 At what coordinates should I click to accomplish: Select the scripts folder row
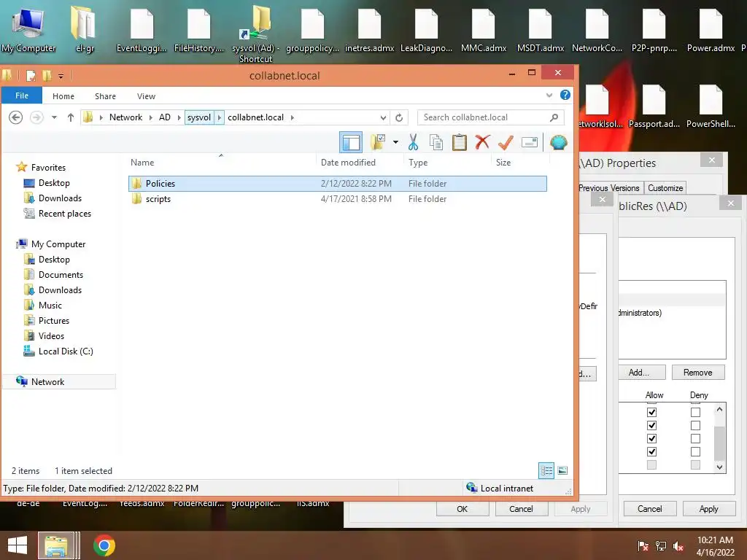click(x=337, y=199)
